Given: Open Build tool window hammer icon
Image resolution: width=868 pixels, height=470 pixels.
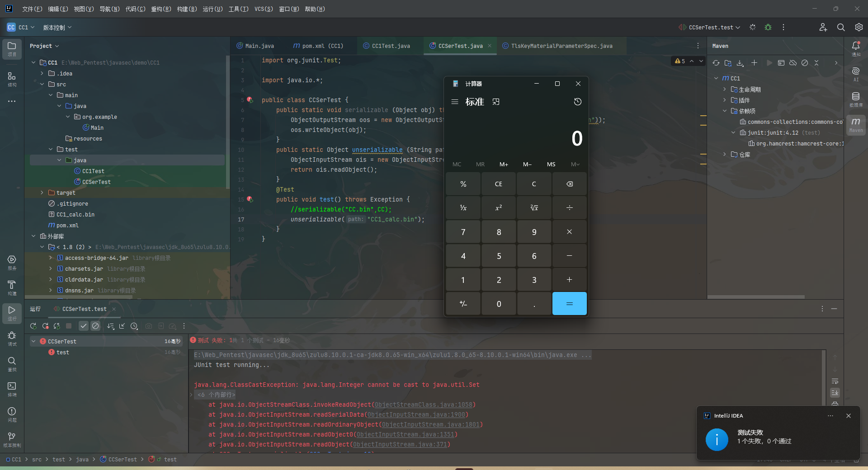Looking at the screenshot, I should coord(12,288).
